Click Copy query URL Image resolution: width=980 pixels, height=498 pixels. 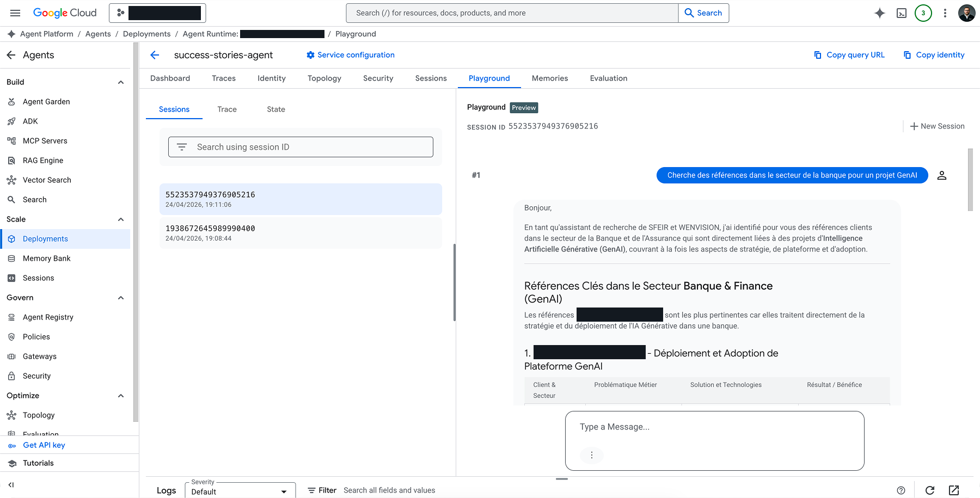coord(849,55)
